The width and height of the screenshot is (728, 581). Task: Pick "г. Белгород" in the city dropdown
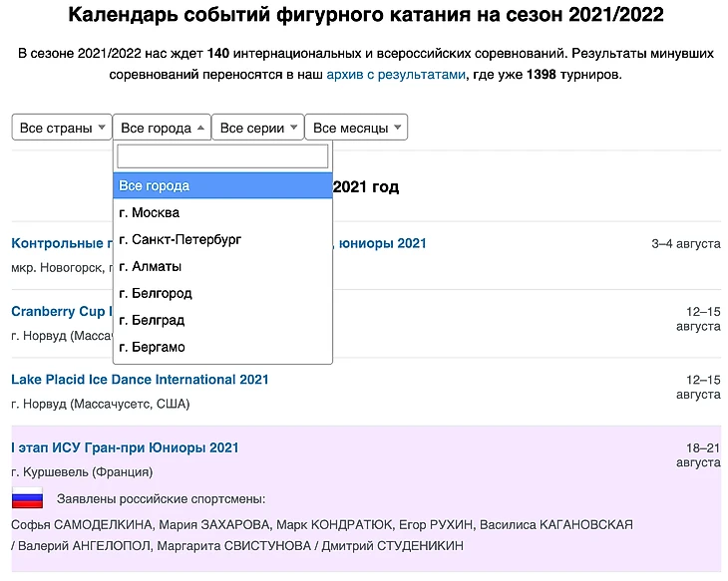(222, 293)
